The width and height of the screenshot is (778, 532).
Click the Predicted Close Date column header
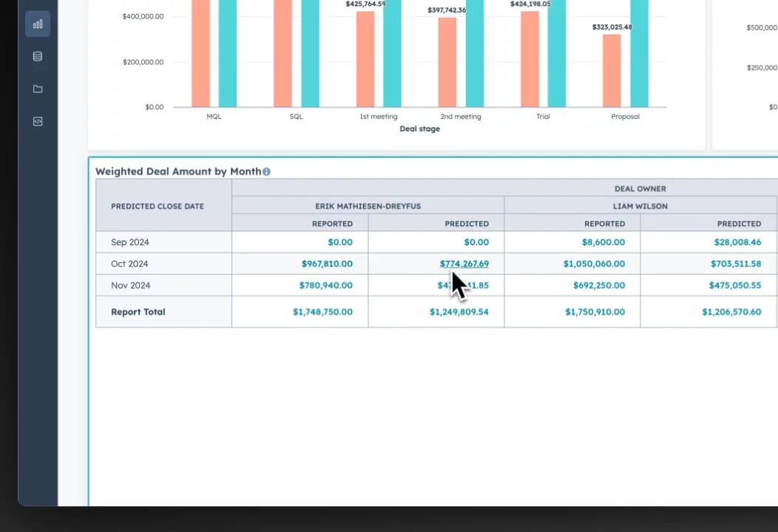click(x=158, y=206)
